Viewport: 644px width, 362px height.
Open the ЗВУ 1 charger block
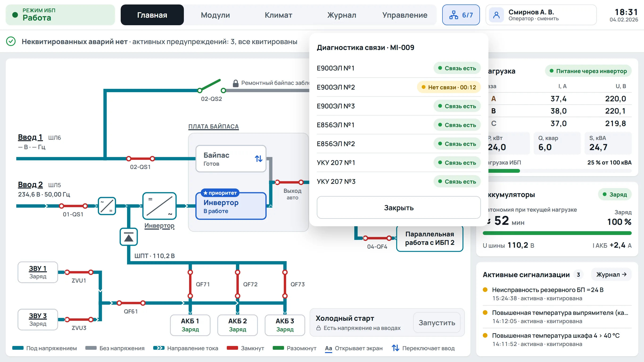click(x=38, y=272)
